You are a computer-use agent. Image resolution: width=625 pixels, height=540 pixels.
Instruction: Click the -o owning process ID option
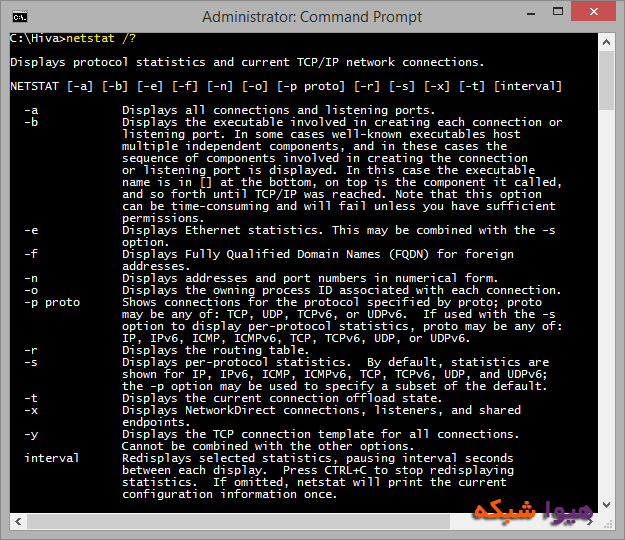tap(32, 290)
